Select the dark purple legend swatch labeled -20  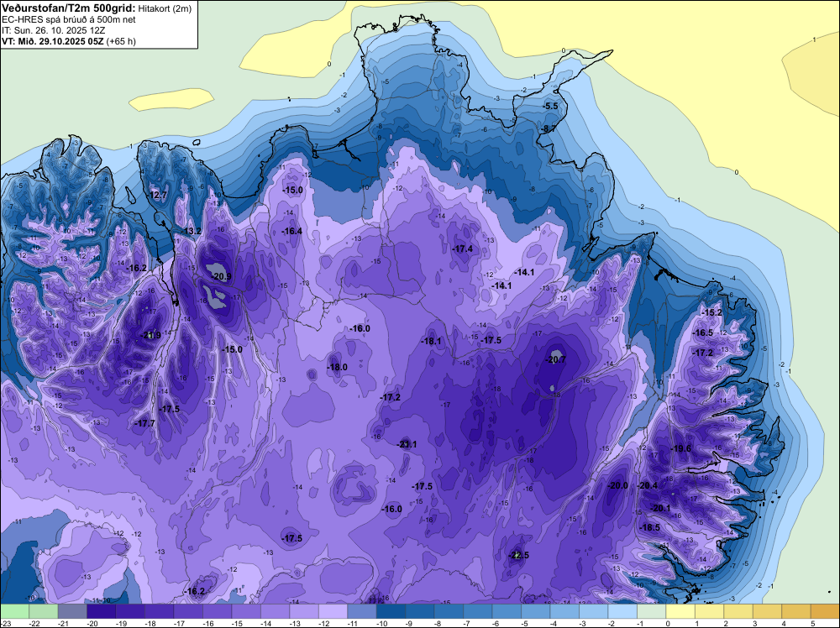[x=102, y=611]
